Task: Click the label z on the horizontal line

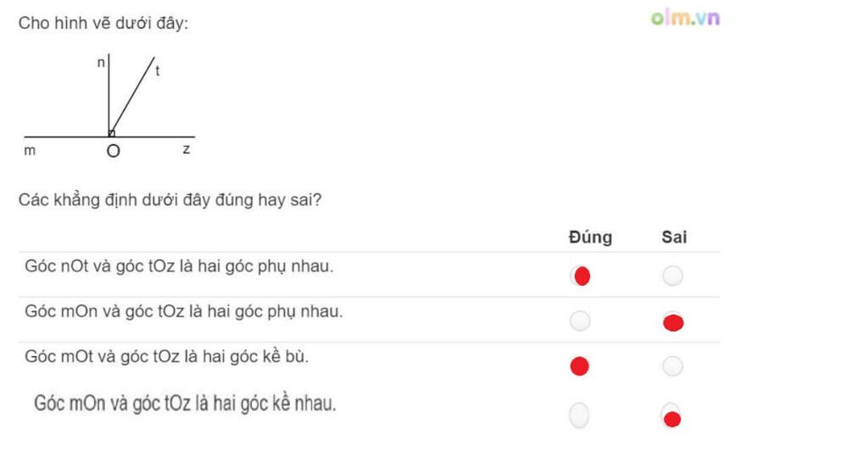Action: (x=186, y=149)
